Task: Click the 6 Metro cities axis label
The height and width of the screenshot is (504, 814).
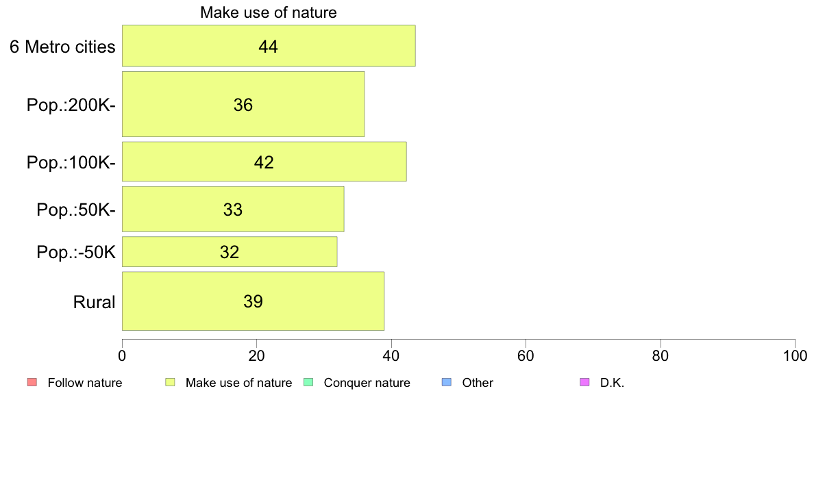Action: (62, 47)
